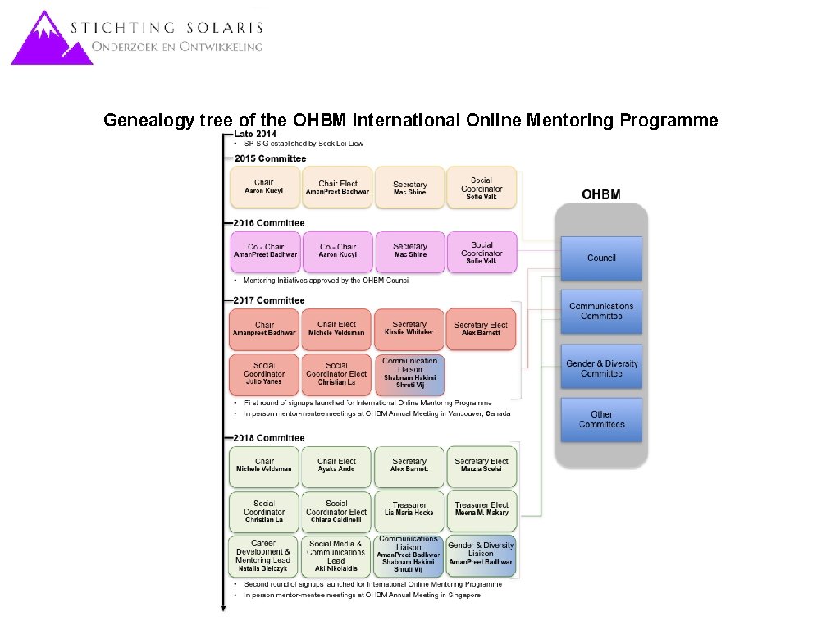Select the Career Development & Mentoring Lead box

[263, 557]
